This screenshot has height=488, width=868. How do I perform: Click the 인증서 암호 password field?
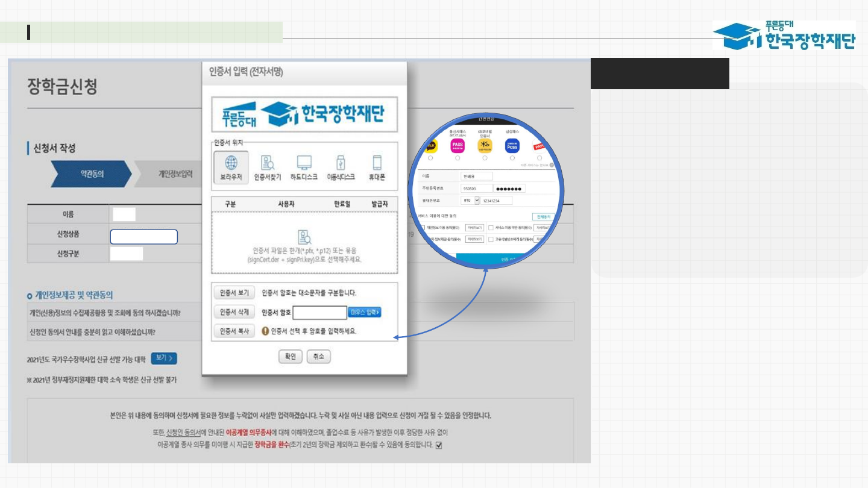(319, 312)
